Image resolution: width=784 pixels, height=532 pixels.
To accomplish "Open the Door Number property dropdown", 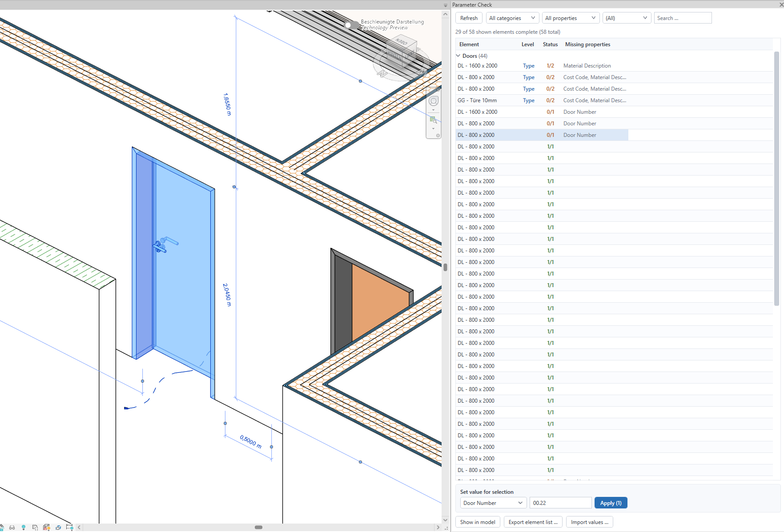I will coord(493,503).
